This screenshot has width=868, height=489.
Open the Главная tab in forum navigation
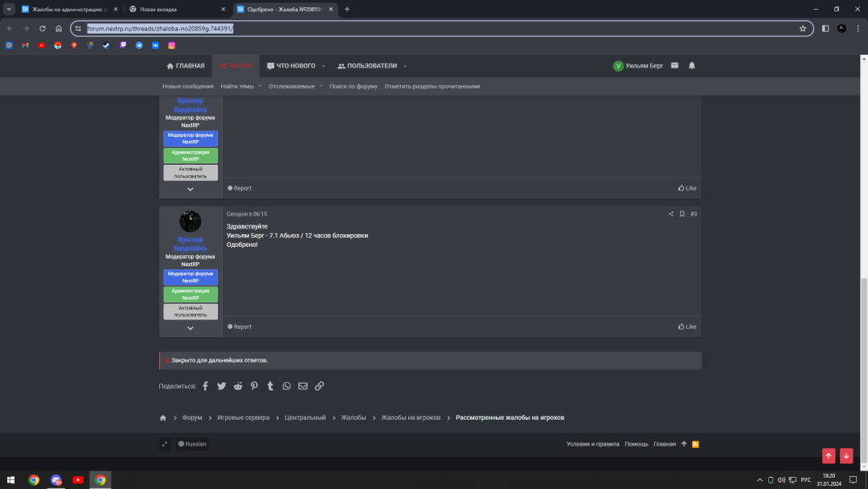[x=186, y=66]
